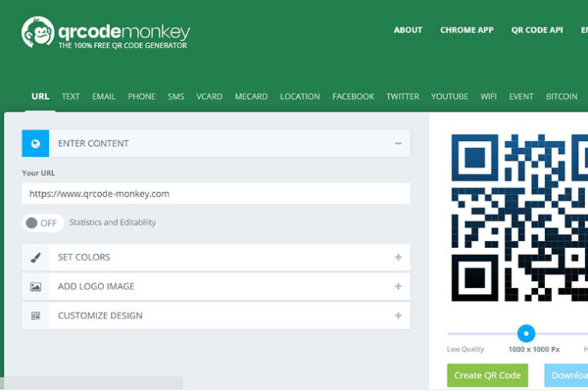The image size is (588, 392).
Task: Click the quality slider handle
Action: [x=526, y=333]
